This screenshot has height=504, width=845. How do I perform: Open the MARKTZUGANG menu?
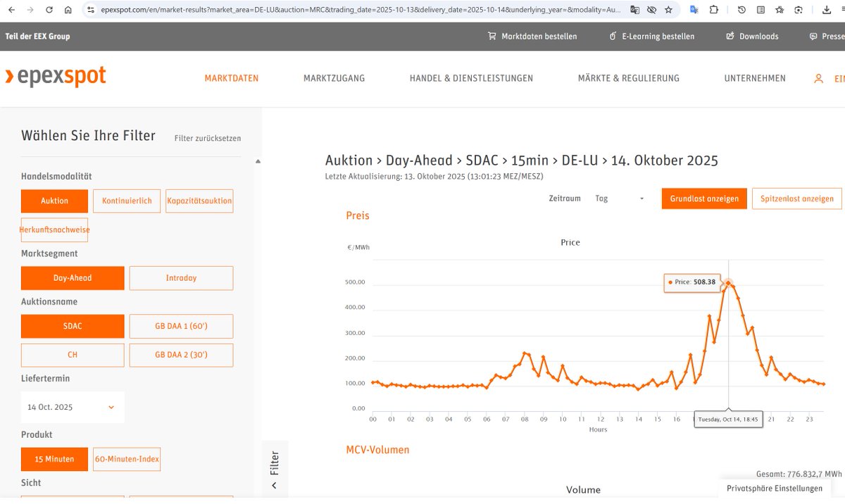click(x=334, y=78)
